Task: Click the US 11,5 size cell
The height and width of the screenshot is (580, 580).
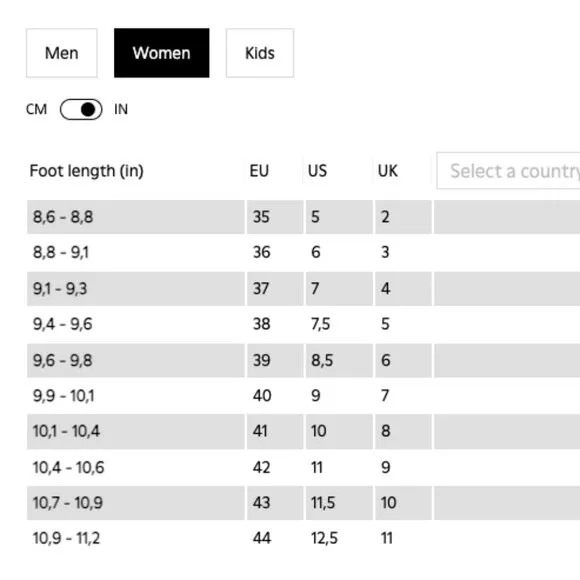Action: (x=339, y=503)
